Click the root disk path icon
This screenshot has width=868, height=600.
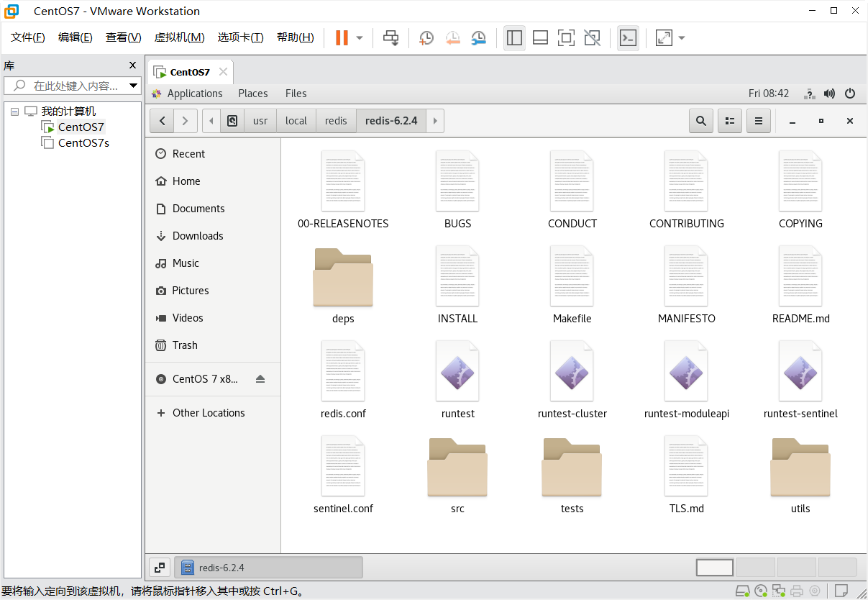click(232, 121)
